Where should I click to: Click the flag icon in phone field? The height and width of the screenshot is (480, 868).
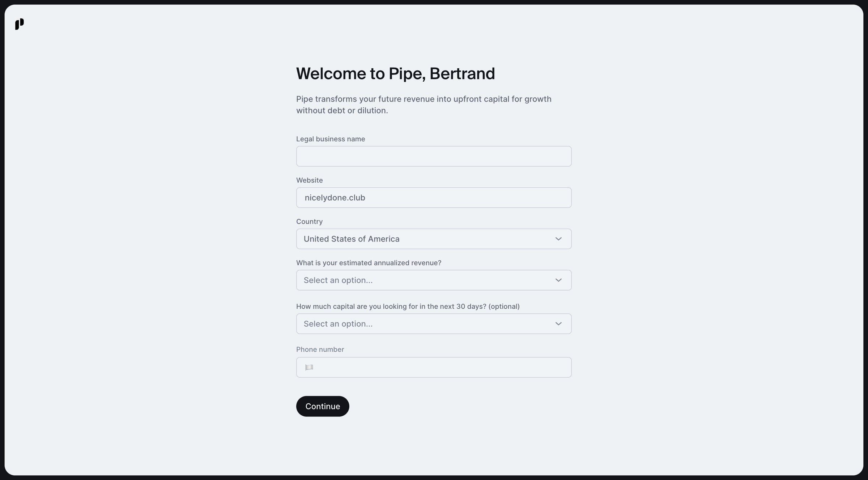click(309, 367)
